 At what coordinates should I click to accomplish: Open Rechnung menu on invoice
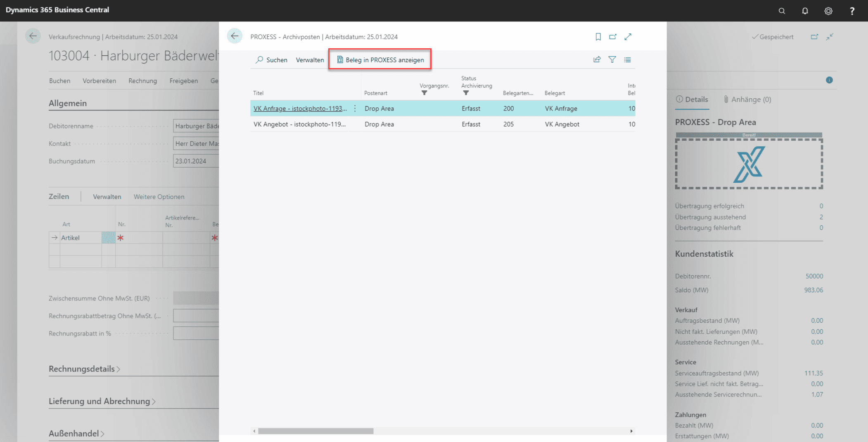point(142,80)
